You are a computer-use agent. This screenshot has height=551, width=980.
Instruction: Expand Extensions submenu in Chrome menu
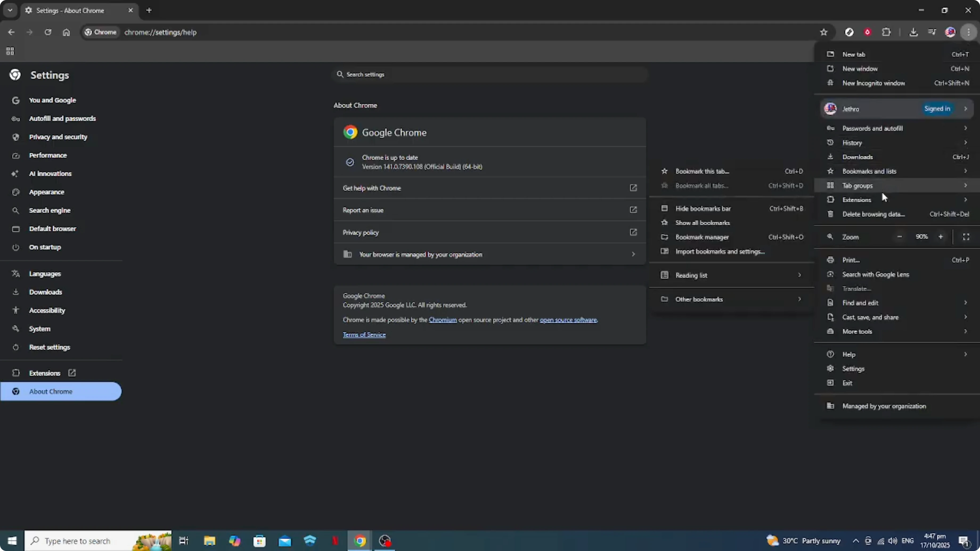click(897, 200)
